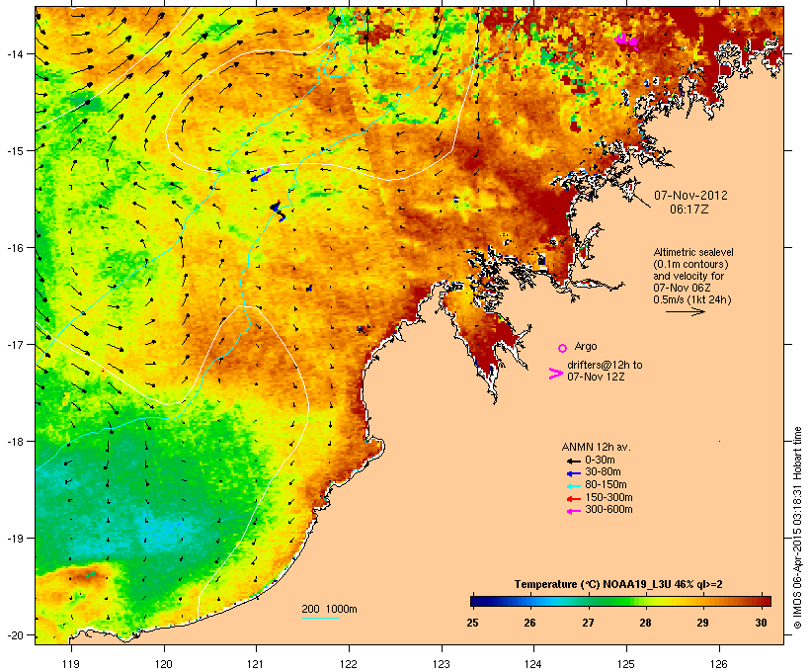Click the magenta 300-600m legend arrow

574,511
